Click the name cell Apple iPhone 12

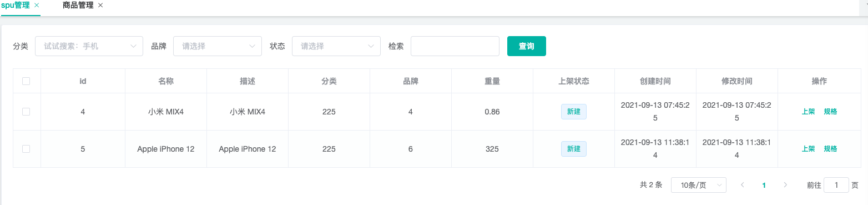pos(166,149)
